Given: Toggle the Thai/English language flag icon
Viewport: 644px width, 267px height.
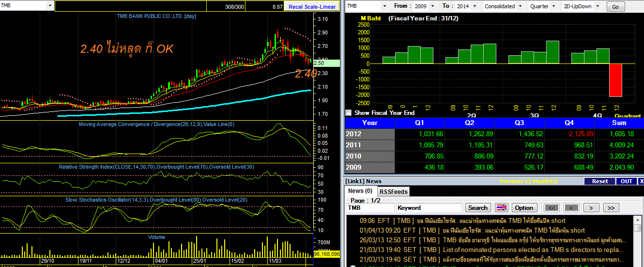Looking at the screenshot, I should (502, 208).
